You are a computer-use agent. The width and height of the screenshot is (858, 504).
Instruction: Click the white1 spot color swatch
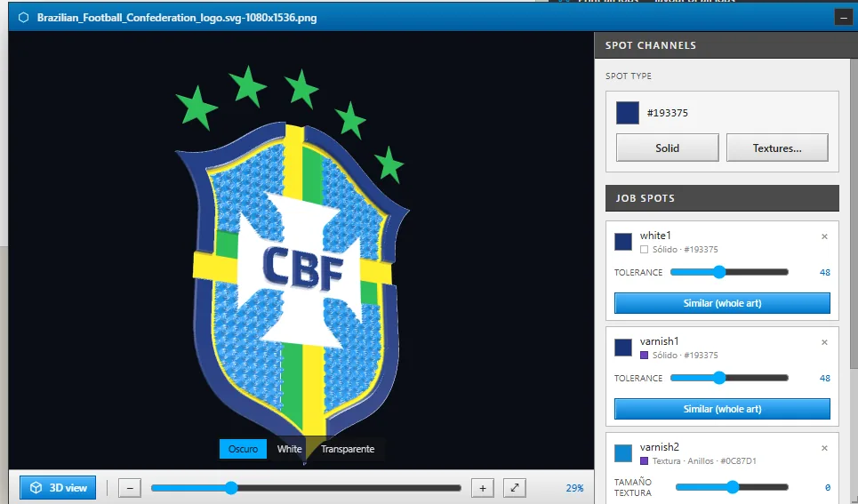623,242
